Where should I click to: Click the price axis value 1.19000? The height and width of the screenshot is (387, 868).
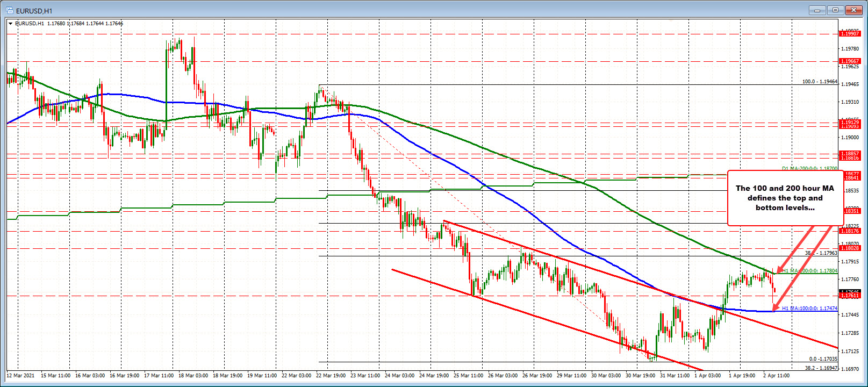850,138
